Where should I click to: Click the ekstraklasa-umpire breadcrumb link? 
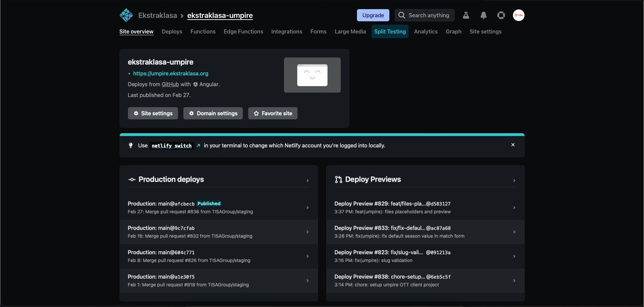pyautogui.click(x=220, y=15)
